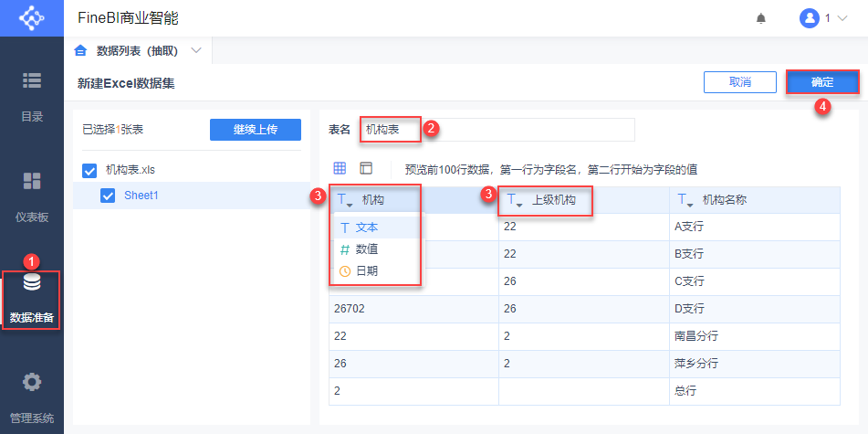The width and height of the screenshot is (868, 434).
Task: Open the notification bell
Action: (x=761, y=18)
